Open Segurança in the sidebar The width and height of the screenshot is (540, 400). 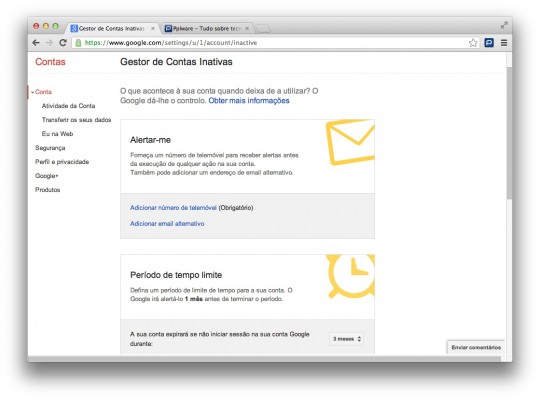(x=50, y=148)
